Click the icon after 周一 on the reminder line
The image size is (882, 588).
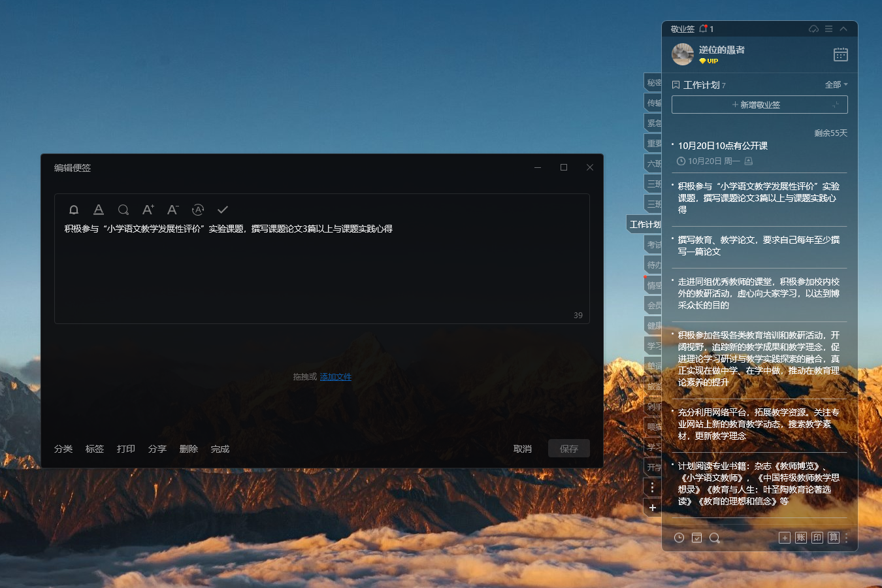click(x=749, y=161)
